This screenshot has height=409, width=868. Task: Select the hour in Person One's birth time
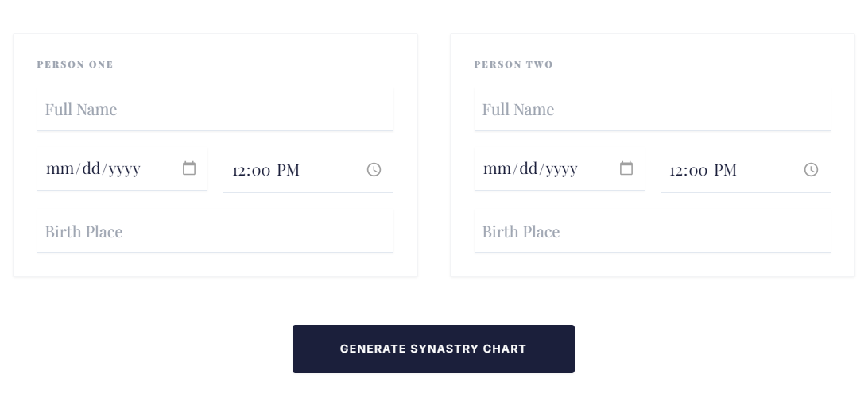click(x=239, y=170)
